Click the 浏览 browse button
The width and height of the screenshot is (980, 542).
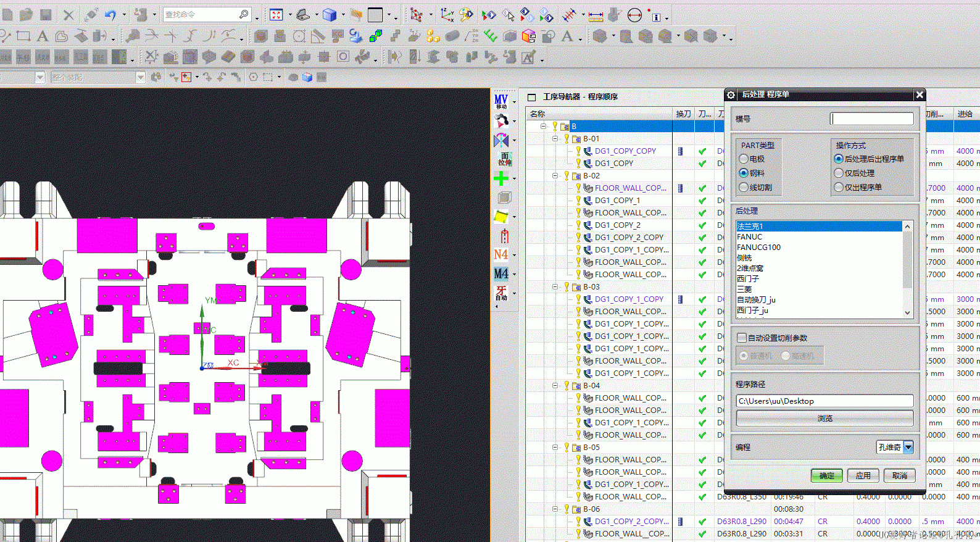(x=824, y=418)
